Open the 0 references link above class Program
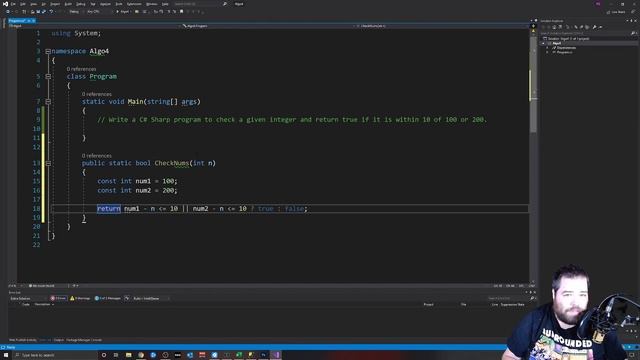The image size is (640, 360). tap(82, 69)
